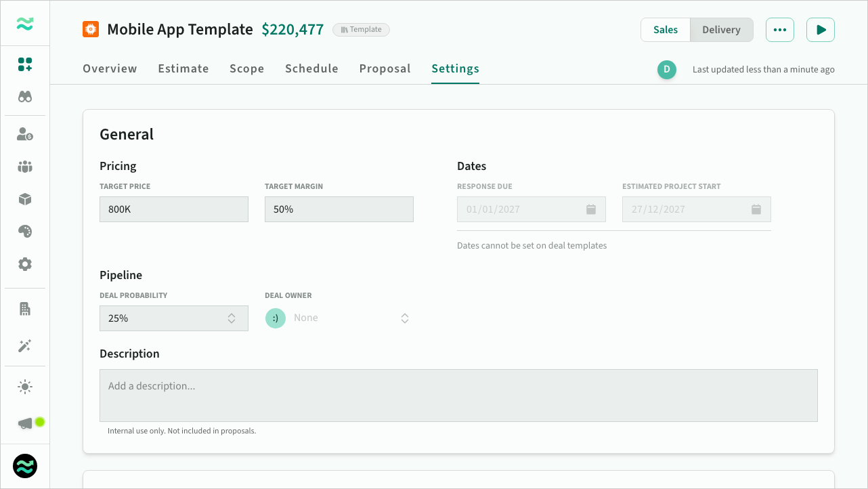Screen dimensions: 868x489
Task: Switch to the Sales view
Action: pos(665,30)
